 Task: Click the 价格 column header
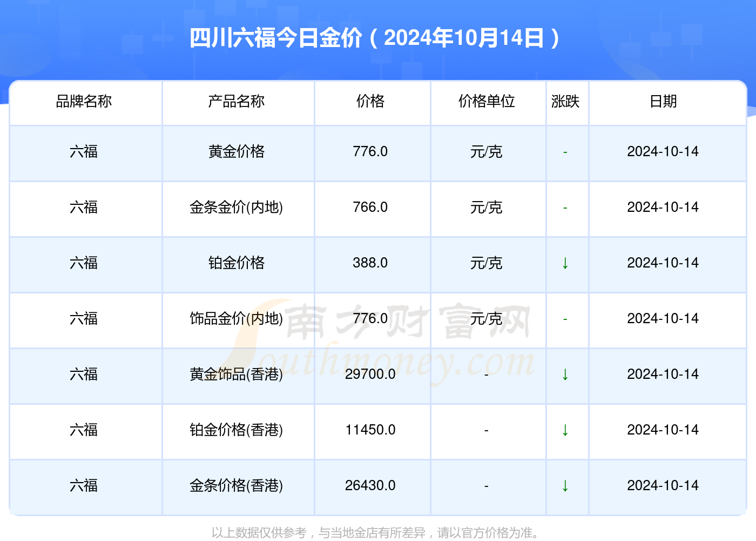click(370, 101)
